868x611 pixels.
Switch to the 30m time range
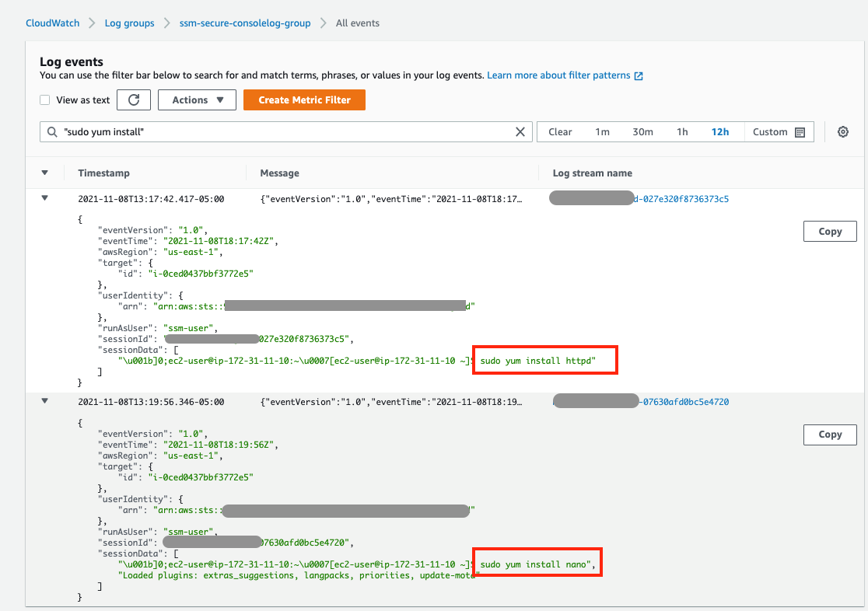643,131
